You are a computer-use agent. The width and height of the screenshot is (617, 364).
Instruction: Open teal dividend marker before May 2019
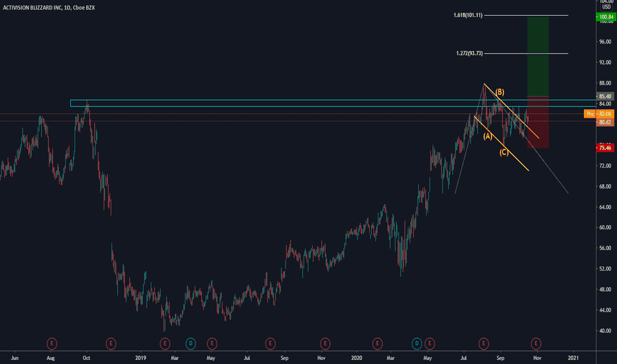coord(191,343)
